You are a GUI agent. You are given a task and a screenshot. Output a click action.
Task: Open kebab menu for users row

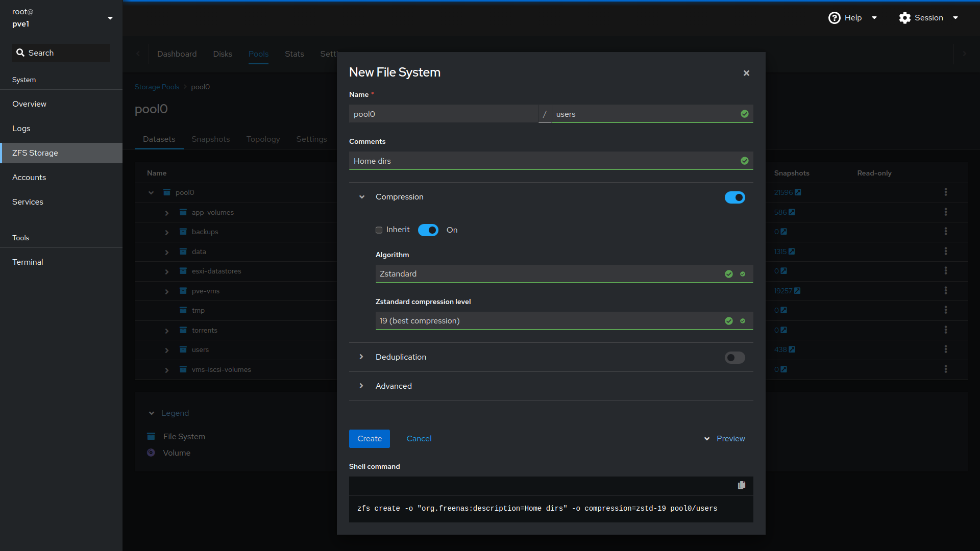pyautogui.click(x=946, y=349)
